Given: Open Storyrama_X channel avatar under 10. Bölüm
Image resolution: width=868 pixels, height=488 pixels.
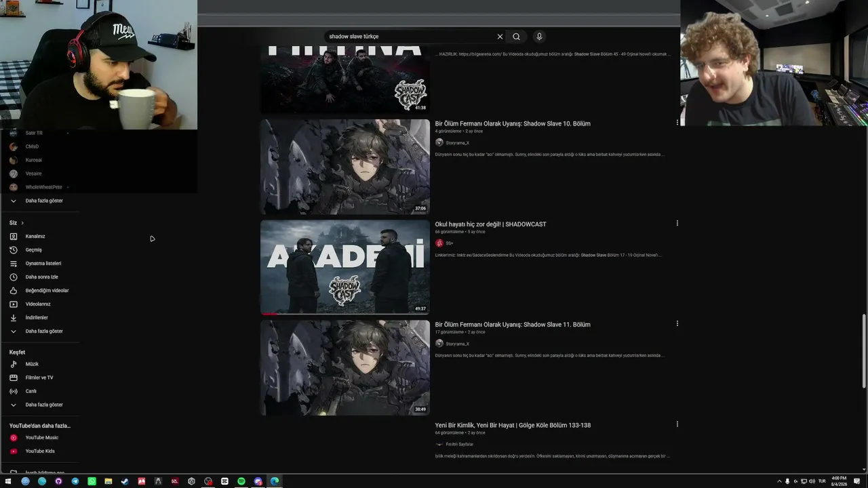Looking at the screenshot, I should coord(439,142).
